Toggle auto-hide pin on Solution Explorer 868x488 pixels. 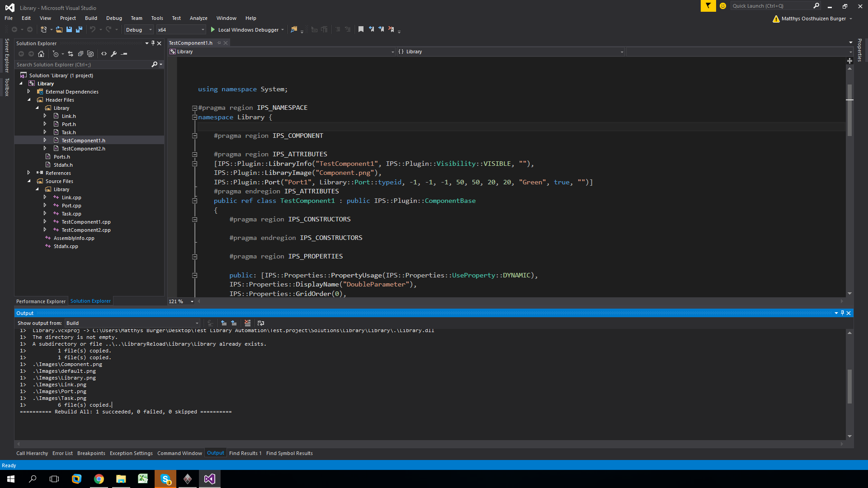tap(153, 43)
